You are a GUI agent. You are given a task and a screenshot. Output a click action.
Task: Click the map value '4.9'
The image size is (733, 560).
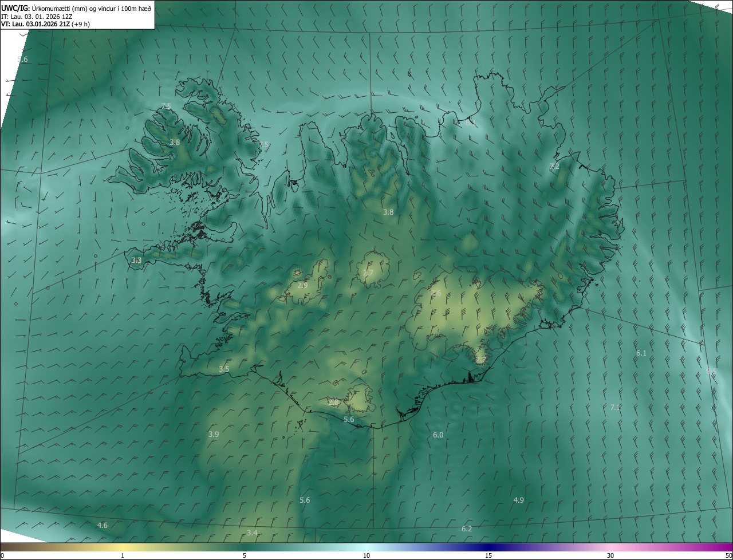(x=518, y=500)
